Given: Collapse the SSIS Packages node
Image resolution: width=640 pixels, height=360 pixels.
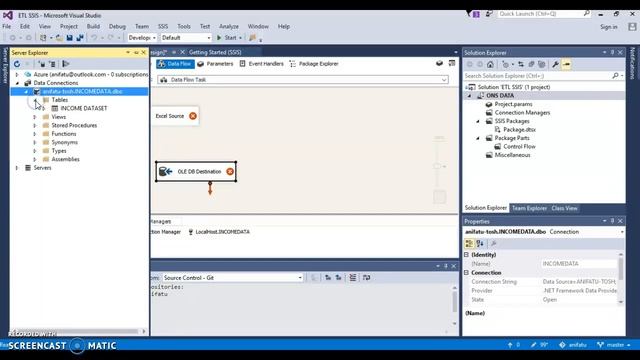Looking at the screenshot, I should point(478,121).
